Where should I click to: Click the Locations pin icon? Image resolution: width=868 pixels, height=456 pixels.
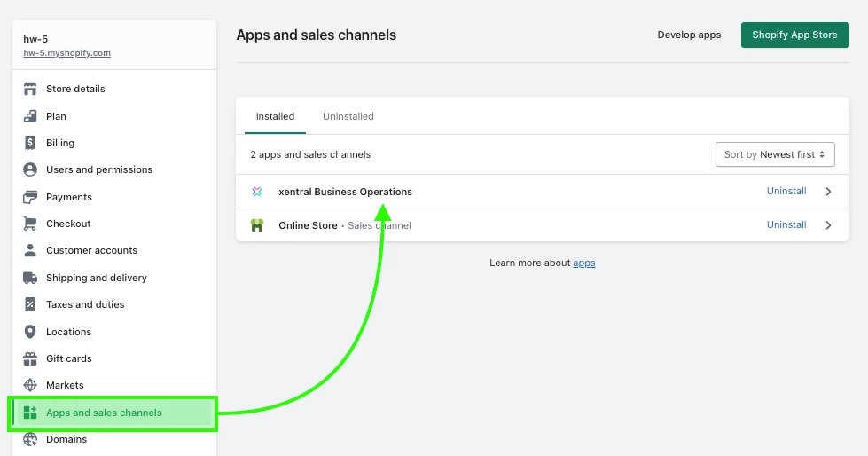(x=30, y=331)
